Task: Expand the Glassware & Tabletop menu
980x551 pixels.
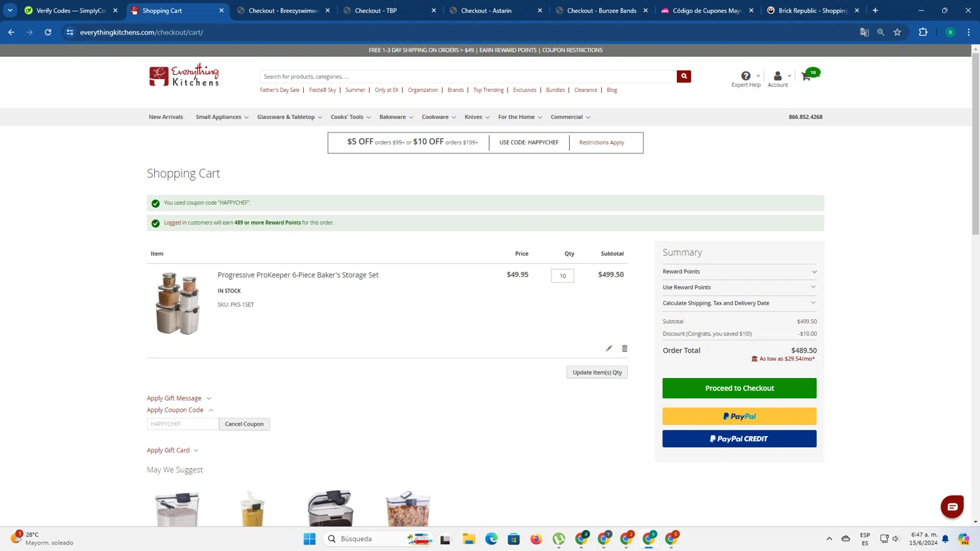Action: [289, 117]
